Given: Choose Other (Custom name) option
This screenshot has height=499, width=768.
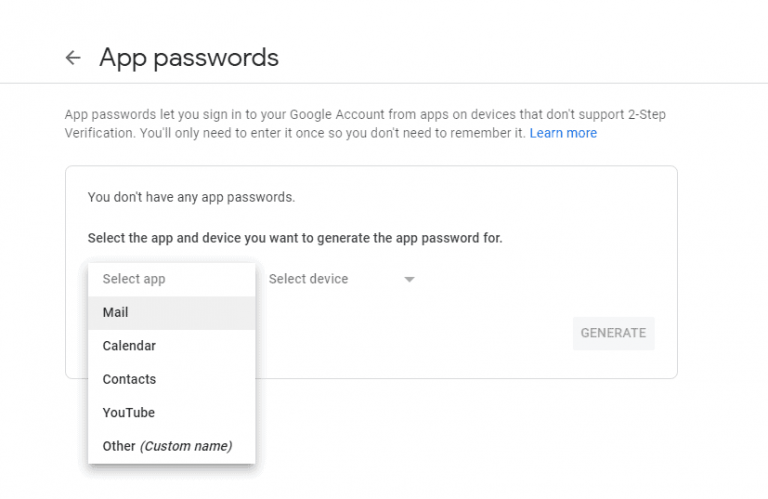Looking at the screenshot, I should 167,446.
